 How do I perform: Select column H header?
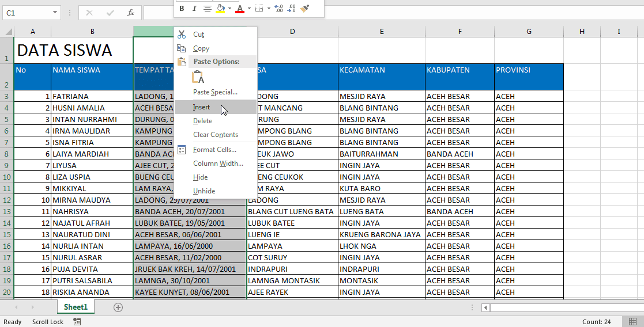pyautogui.click(x=582, y=32)
